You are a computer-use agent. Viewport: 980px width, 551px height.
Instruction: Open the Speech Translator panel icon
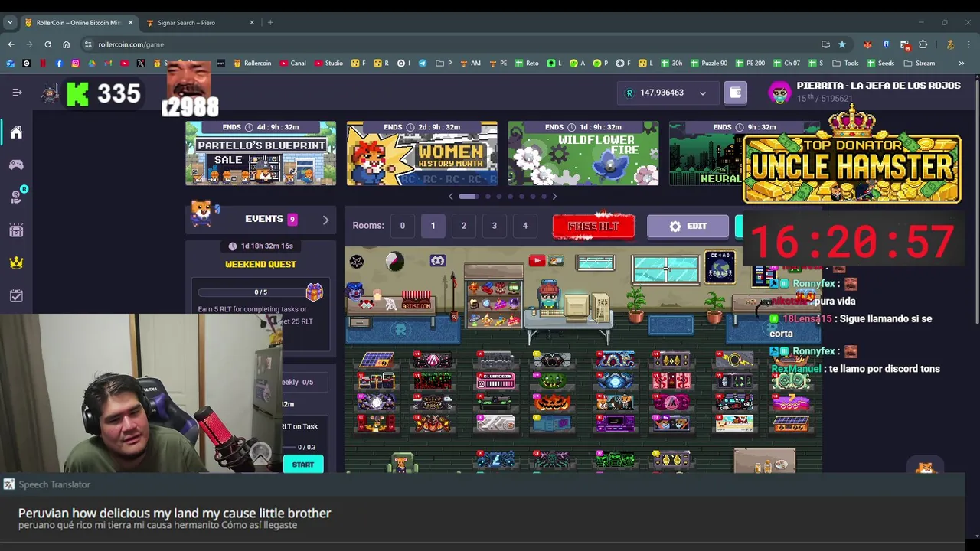point(8,484)
